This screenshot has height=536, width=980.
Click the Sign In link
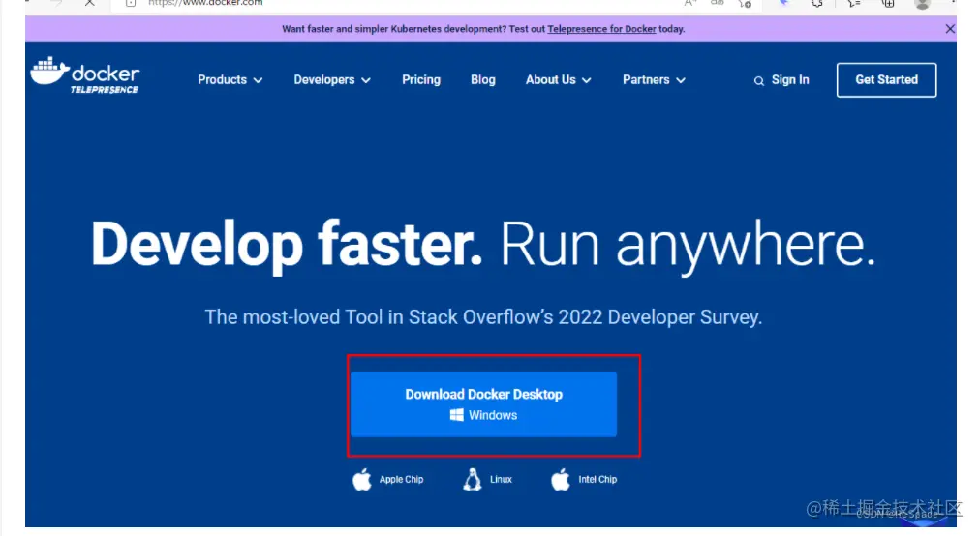pyautogui.click(x=790, y=80)
